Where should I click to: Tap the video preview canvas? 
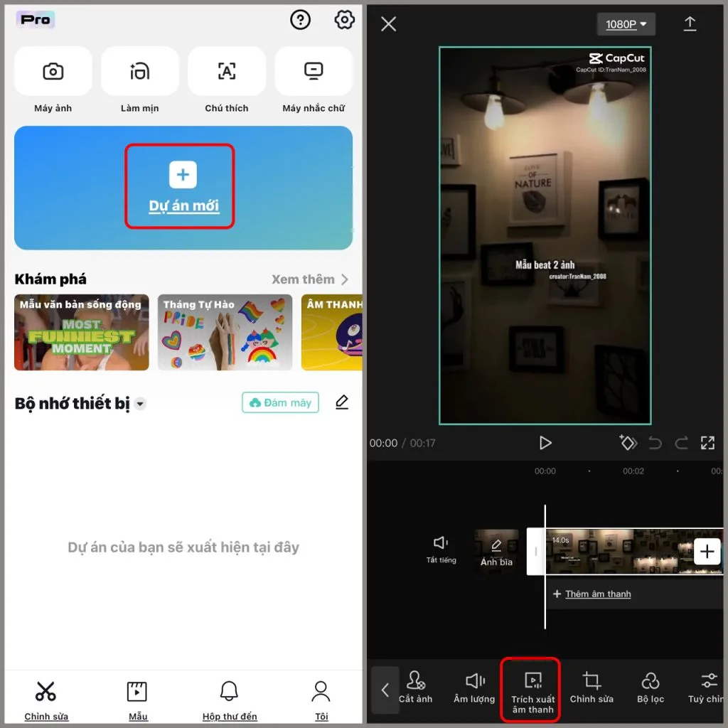[545, 235]
